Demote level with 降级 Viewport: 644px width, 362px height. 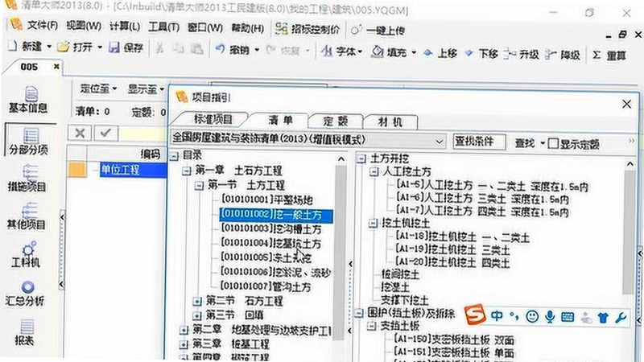click(x=562, y=55)
